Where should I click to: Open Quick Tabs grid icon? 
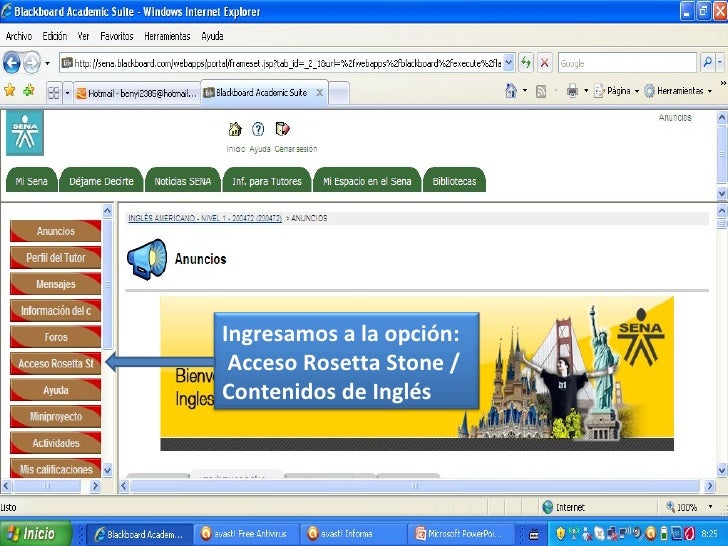[54, 93]
